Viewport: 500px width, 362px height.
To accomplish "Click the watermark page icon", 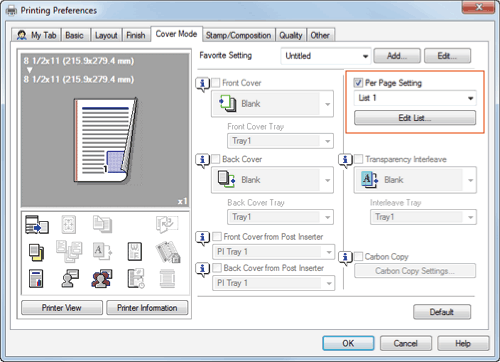I will tap(135, 252).
